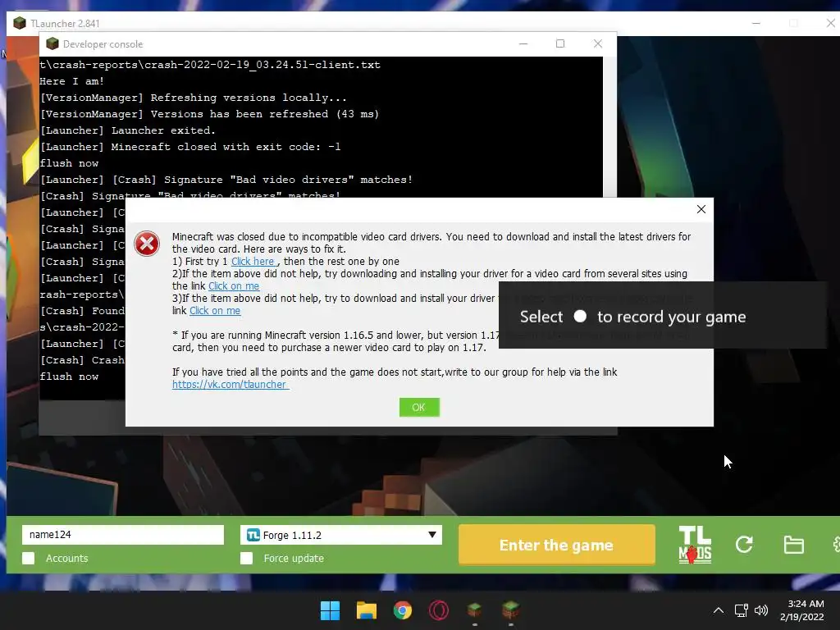Click the crash-2022-02-19 file path line
The image size is (840, 630).
click(x=210, y=65)
